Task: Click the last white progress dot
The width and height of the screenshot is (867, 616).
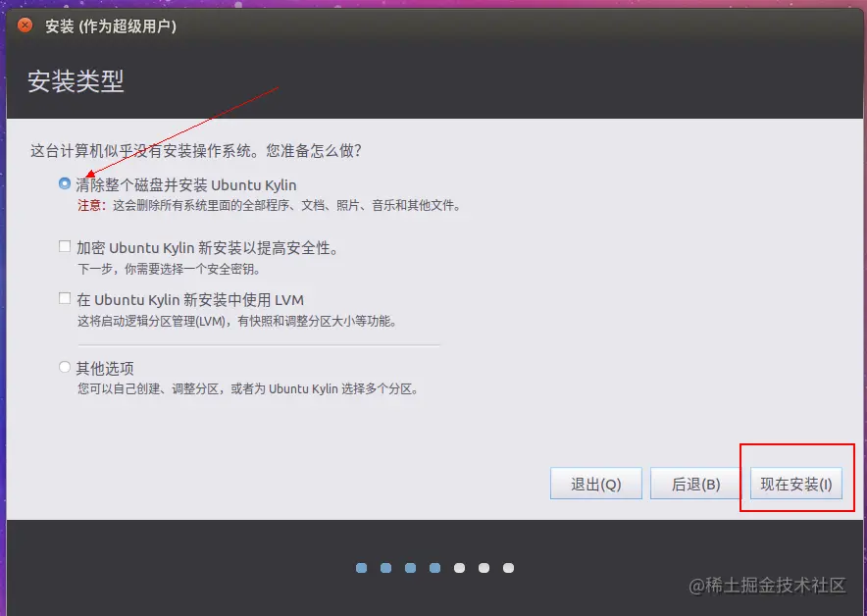Action: (508, 568)
